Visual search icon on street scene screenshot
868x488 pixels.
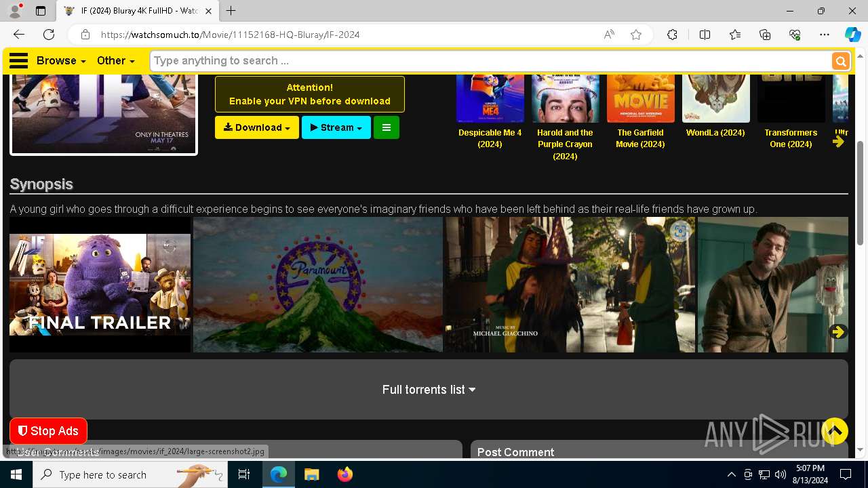(680, 231)
